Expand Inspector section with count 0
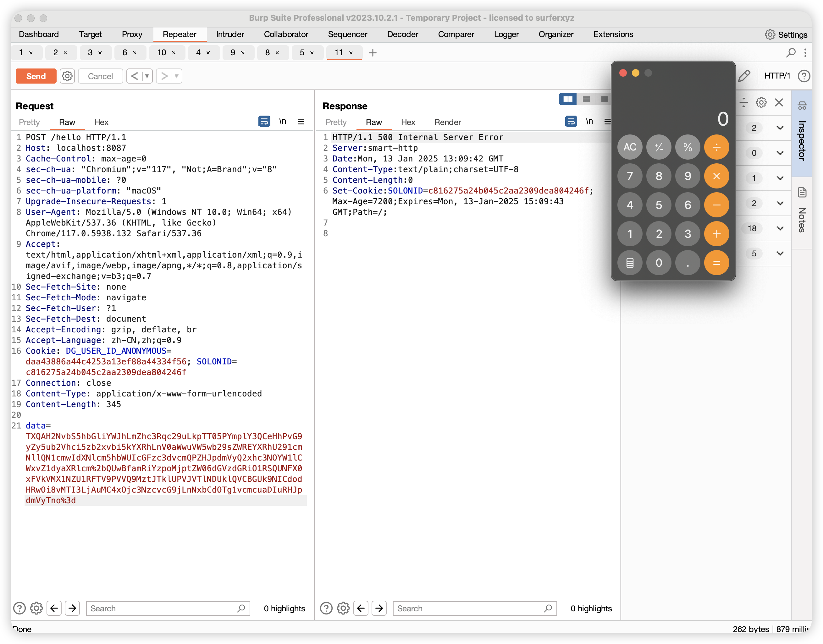 click(780, 153)
